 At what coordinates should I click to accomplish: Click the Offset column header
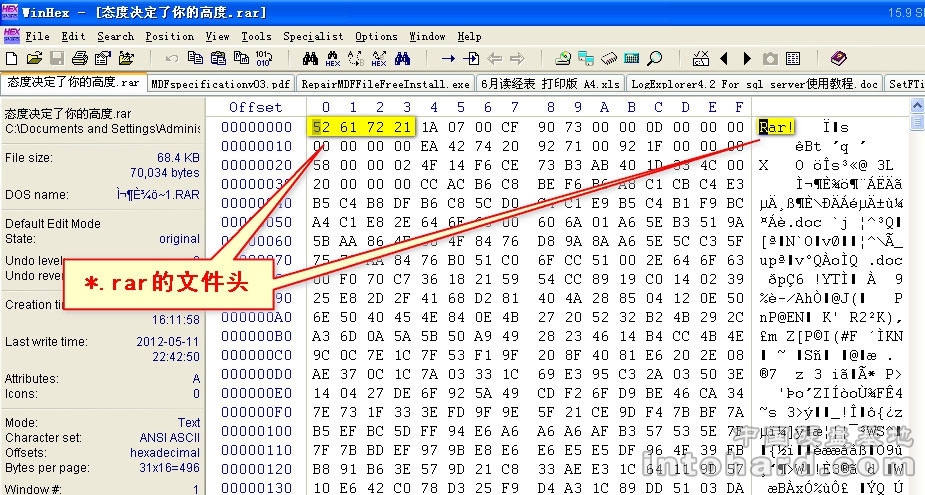(256, 107)
